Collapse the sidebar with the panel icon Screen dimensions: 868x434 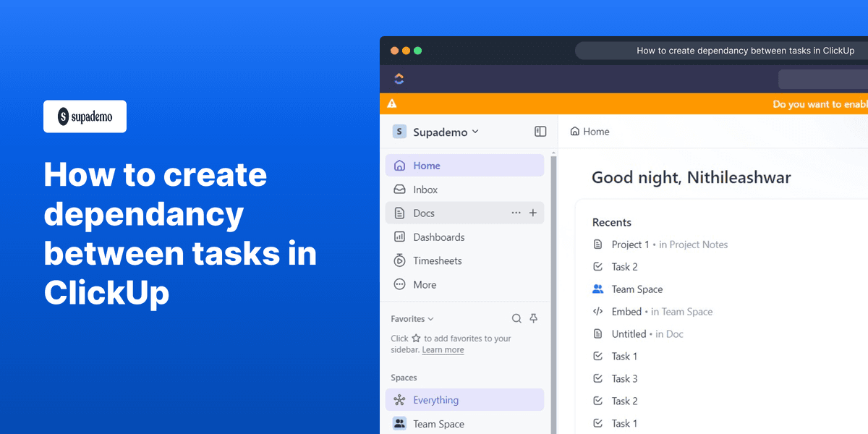pyautogui.click(x=540, y=132)
